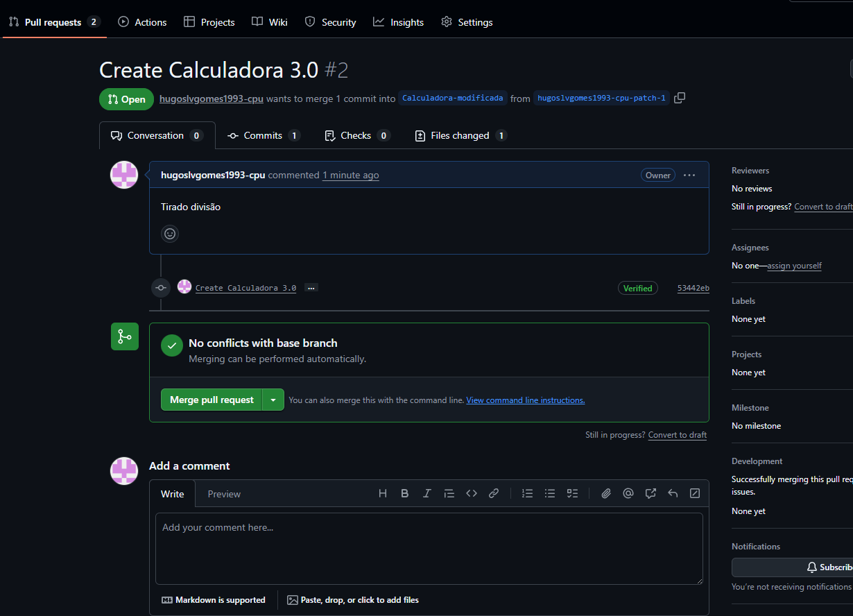Open the Development sidebar section
The image size is (853, 616).
(x=757, y=461)
